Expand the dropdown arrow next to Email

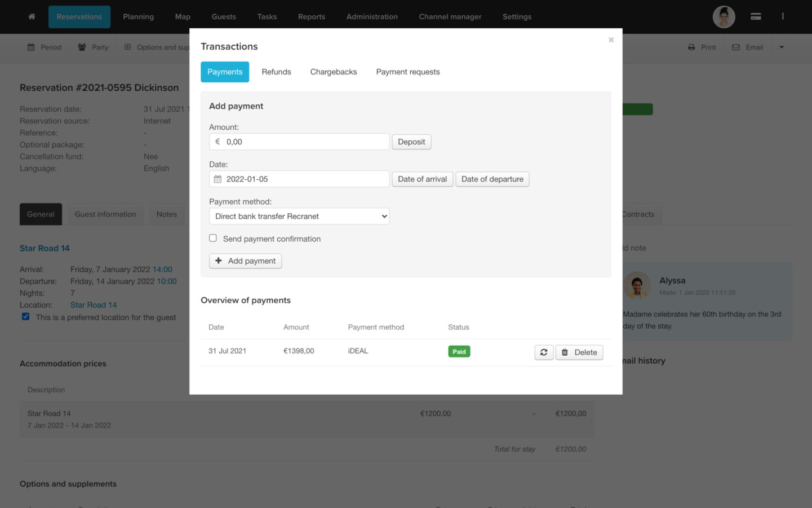782,47
